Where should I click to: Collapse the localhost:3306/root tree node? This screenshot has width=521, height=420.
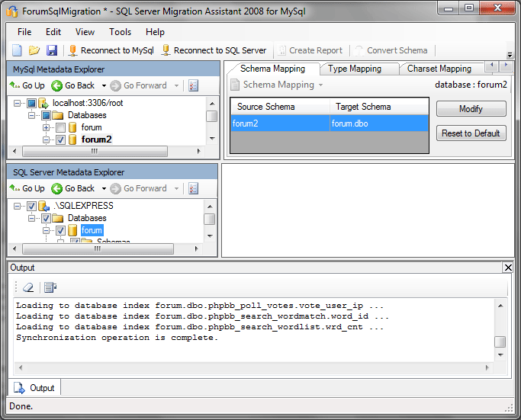[18, 103]
